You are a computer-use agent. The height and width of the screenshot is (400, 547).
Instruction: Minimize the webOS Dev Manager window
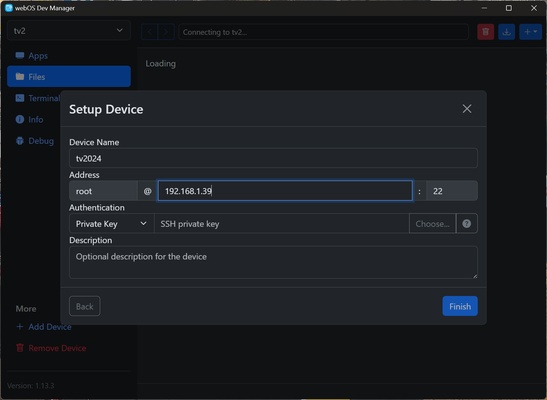click(484, 8)
